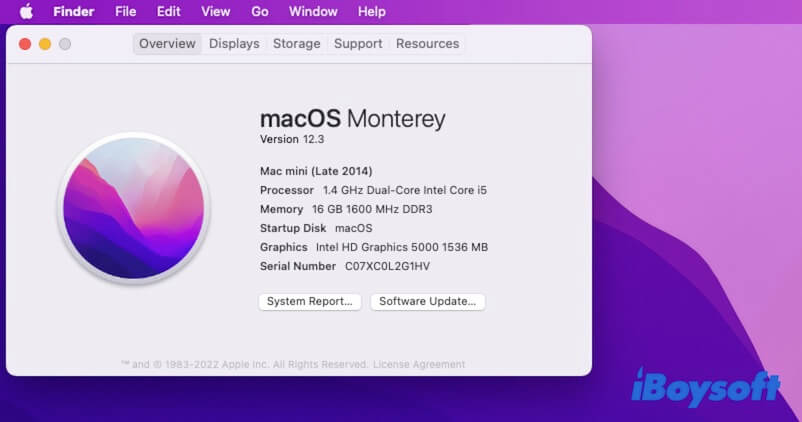Click the macOS Monterey title
The image size is (802, 422).
point(352,119)
